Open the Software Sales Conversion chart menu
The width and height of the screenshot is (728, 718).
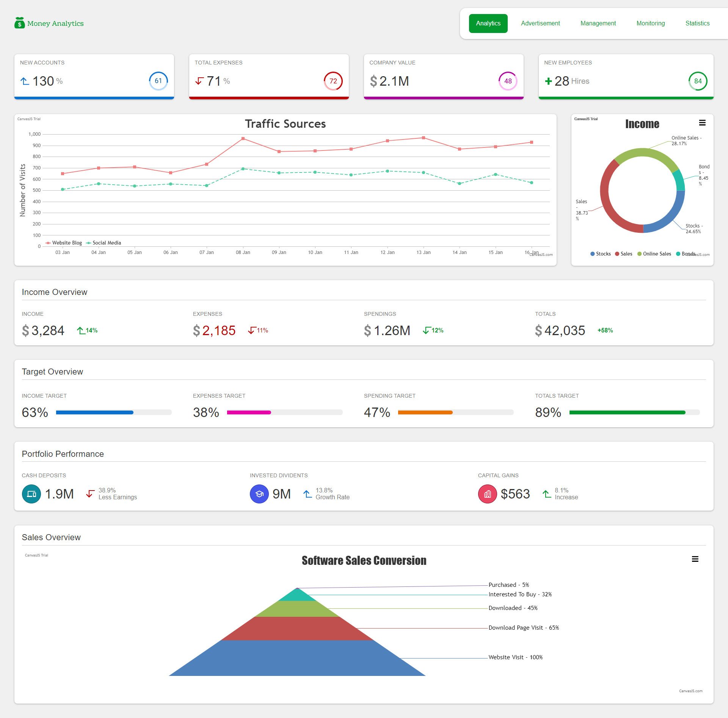[x=695, y=559]
